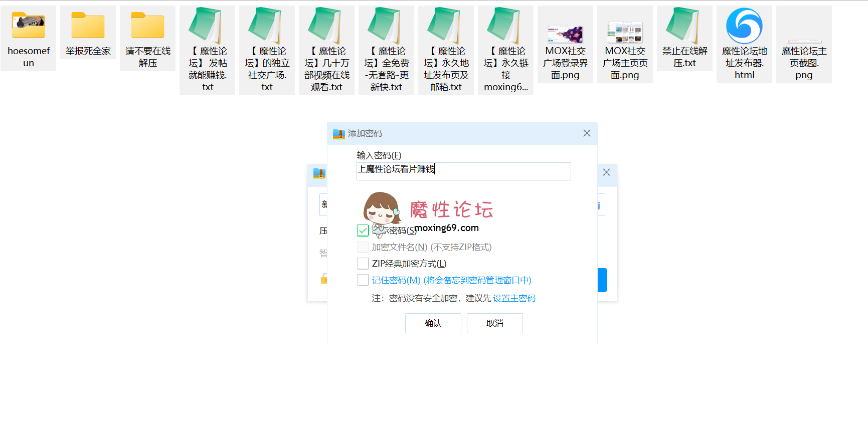Screen dimensions: 868x433
Task: Click the ZIP经典加密方式(L) label text
Action: coord(409,264)
